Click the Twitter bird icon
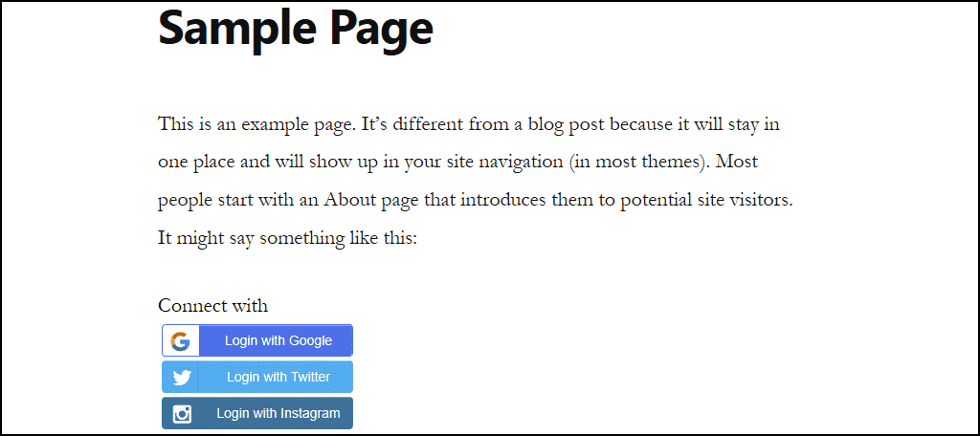Screen dimensions: 980x436 click(181, 378)
